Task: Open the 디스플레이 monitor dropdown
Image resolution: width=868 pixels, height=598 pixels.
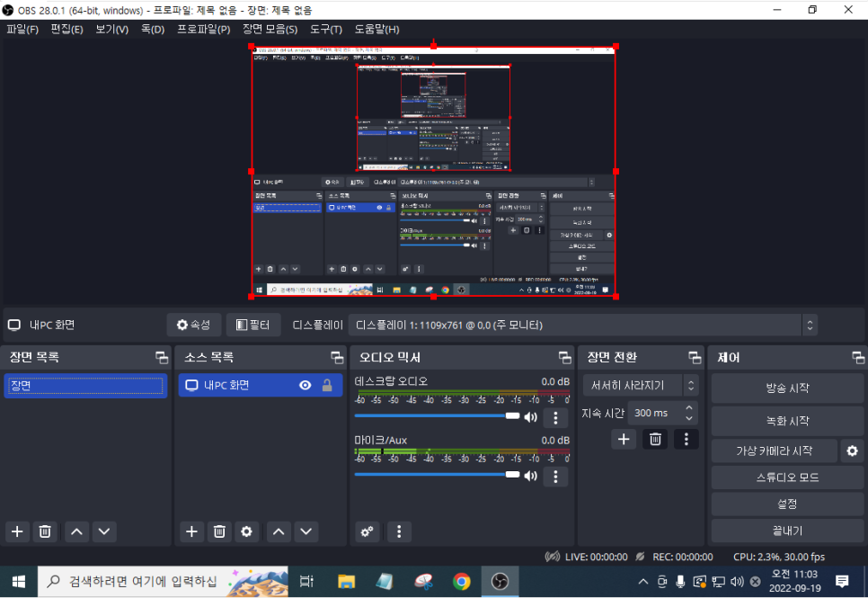Action: (x=583, y=325)
